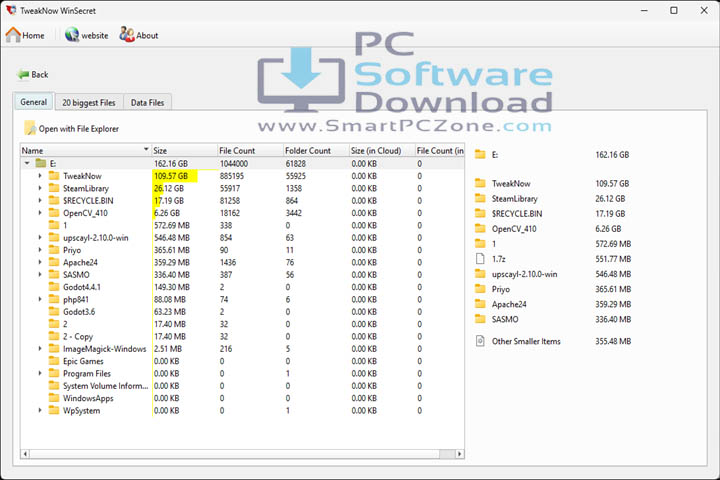Click the Priyo folder icon in summary panel
This screenshot has height=480, width=720.
[480, 289]
